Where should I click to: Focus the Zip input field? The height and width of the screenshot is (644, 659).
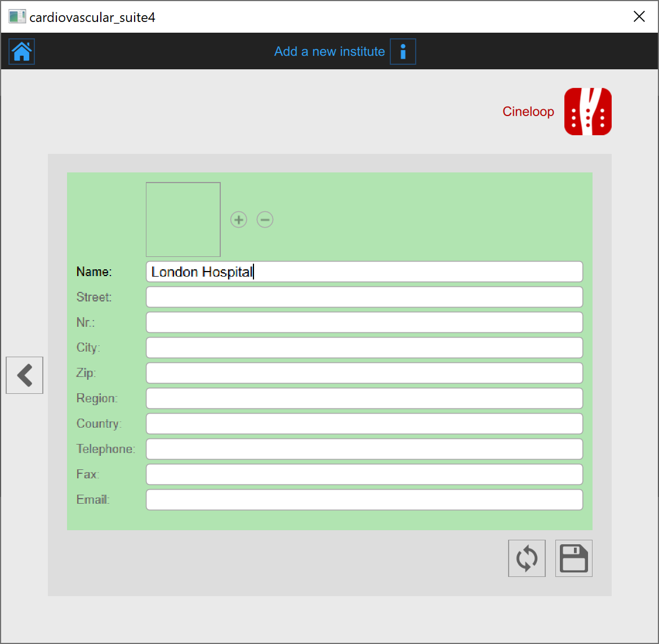pyautogui.click(x=364, y=373)
